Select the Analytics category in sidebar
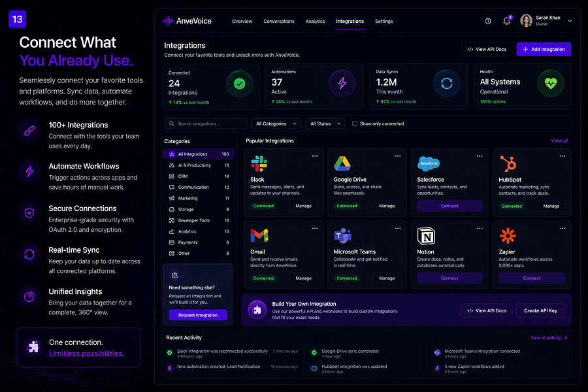Screen dimensions: 588x392 click(199, 231)
